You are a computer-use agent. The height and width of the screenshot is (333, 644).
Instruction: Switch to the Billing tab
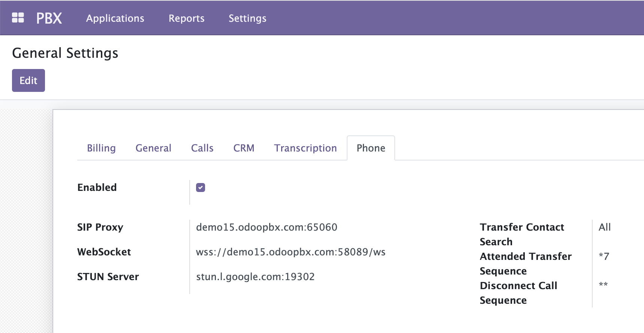click(x=101, y=148)
